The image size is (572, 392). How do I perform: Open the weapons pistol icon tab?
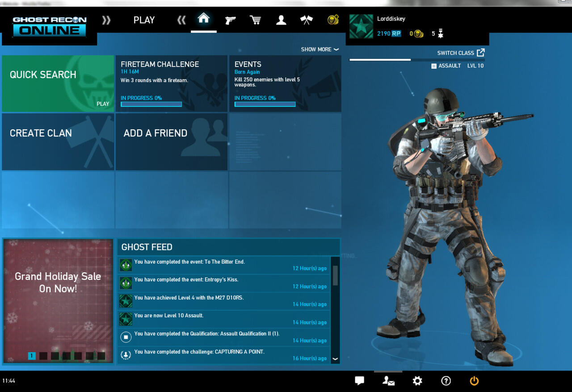(x=230, y=20)
